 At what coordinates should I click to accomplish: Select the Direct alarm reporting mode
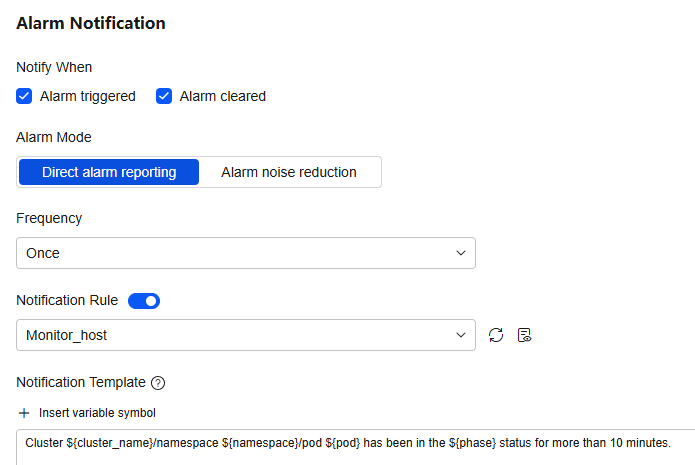109,172
